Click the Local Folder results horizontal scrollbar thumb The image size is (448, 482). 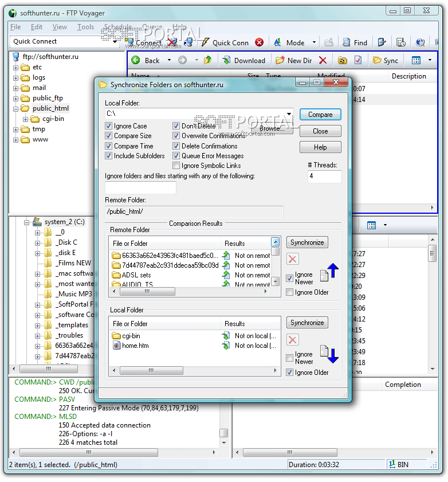(x=151, y=370)
